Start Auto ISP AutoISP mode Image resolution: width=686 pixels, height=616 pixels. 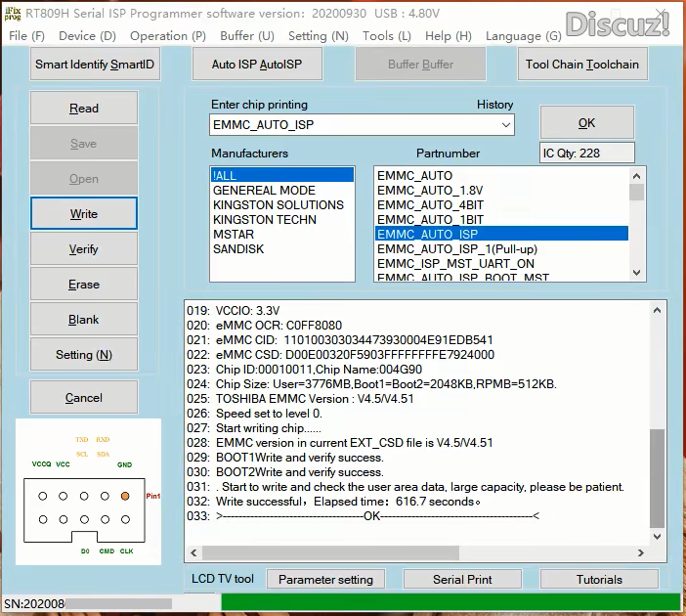point(257,65)
